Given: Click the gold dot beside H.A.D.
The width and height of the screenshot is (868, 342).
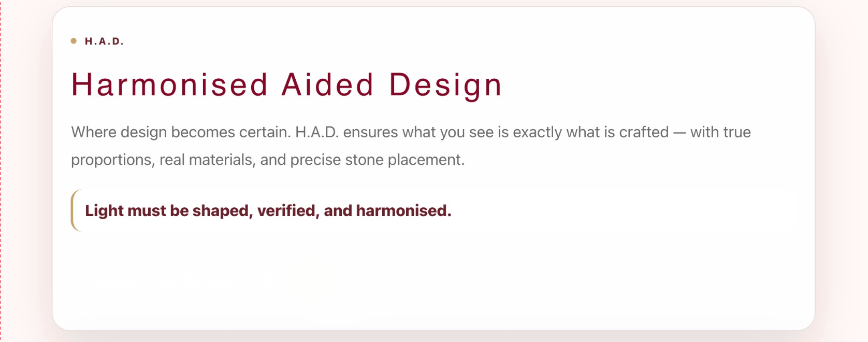Looking at the screenshot, I should click(74, 41).
